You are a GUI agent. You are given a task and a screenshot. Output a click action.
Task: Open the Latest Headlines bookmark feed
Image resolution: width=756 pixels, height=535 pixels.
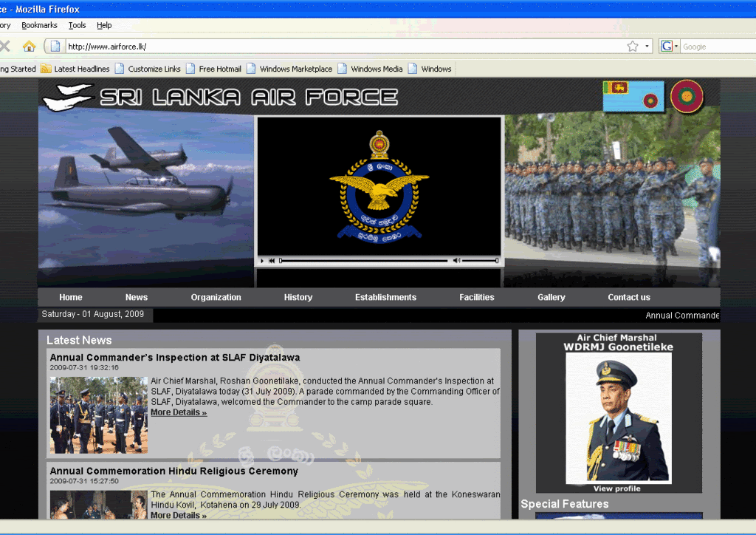(x=76, y=69)
